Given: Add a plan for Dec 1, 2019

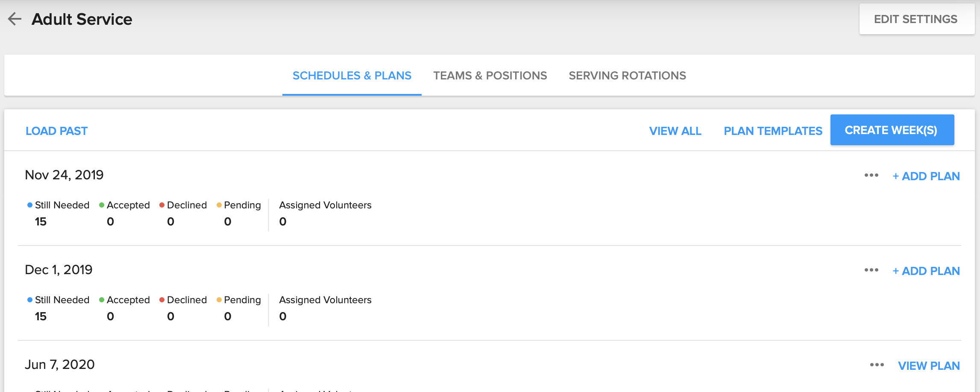Looking at the screenshot, I should (x=926, y=270).
